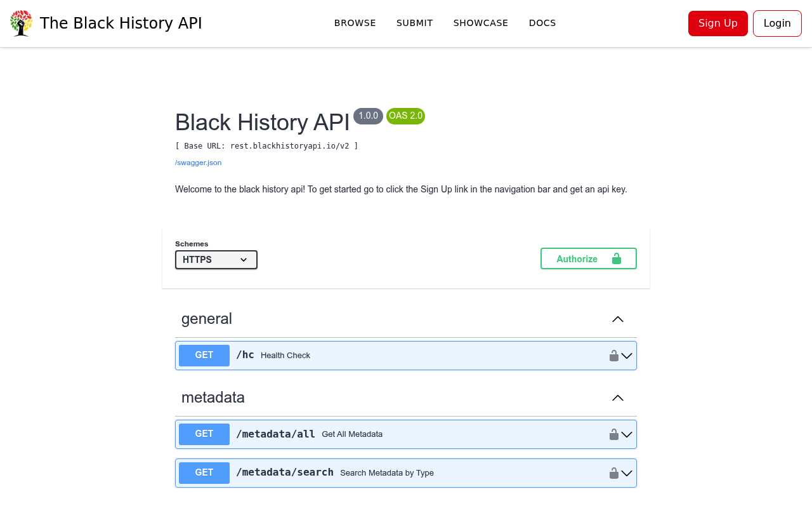This screenshot has height=508, width=812.
Task: Open the HTTPS schemes dropdown
Action: [x=216, y=260]
